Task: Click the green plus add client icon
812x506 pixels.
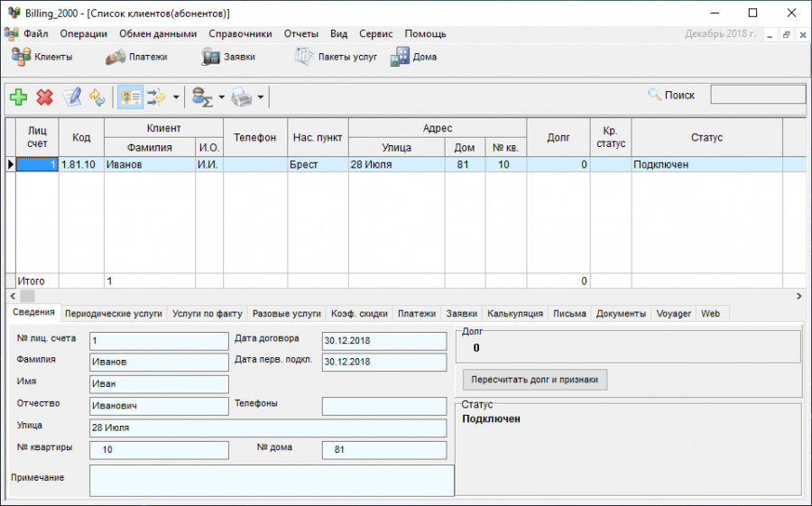Action: [x=18, y=96]
